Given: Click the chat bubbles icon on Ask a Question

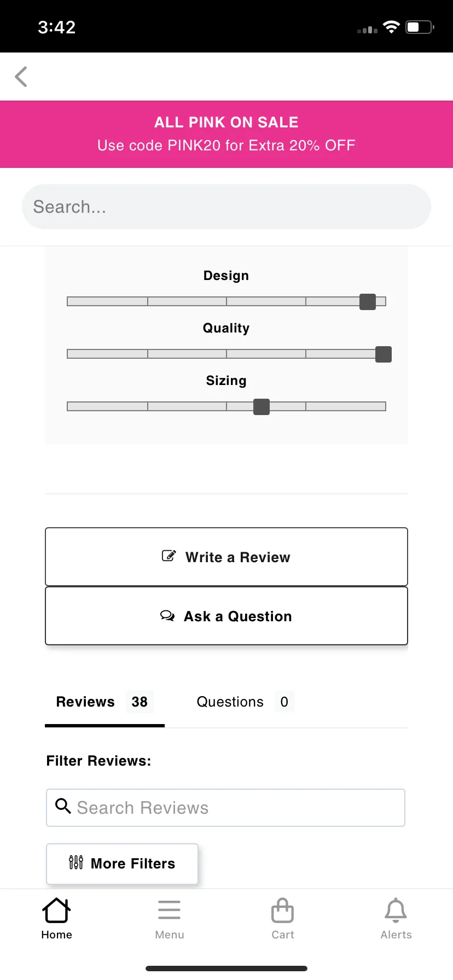Looking at the screenshot, I should 167,616.
